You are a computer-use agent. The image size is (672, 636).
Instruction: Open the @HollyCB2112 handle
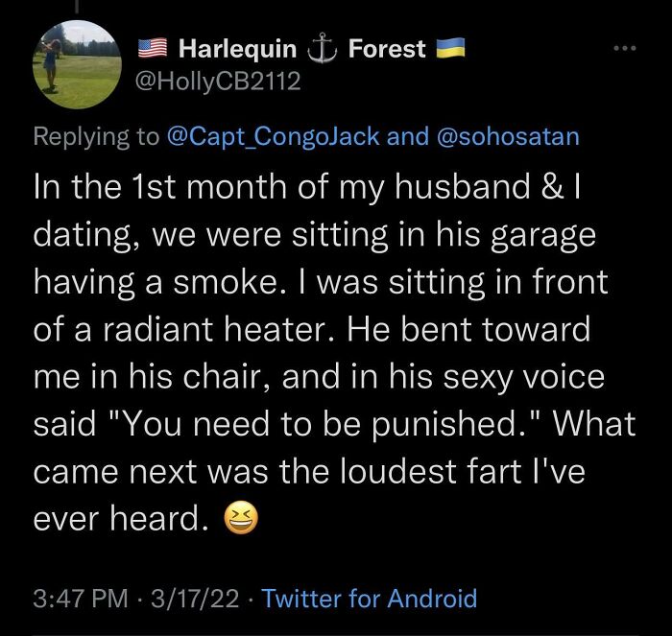(x=220, y=82)
